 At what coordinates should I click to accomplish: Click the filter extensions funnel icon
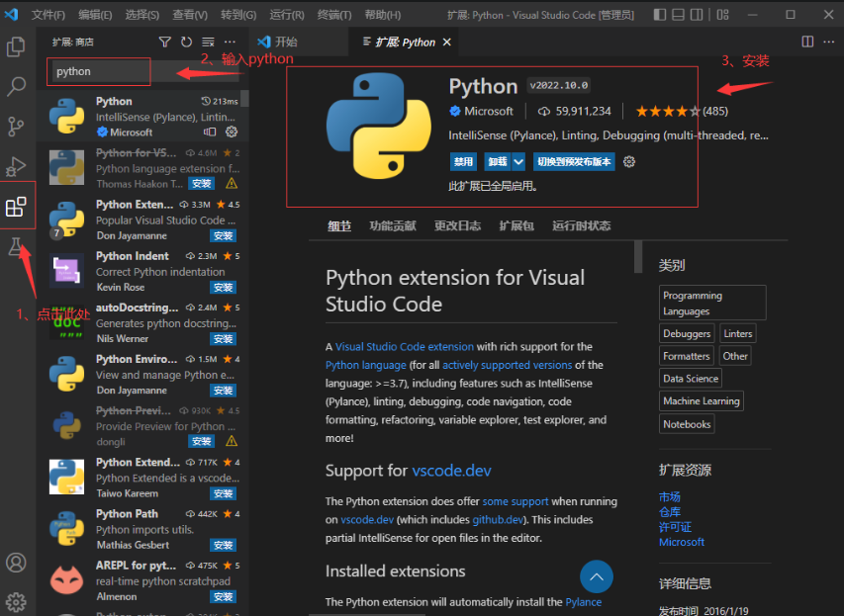pos(165,42)
